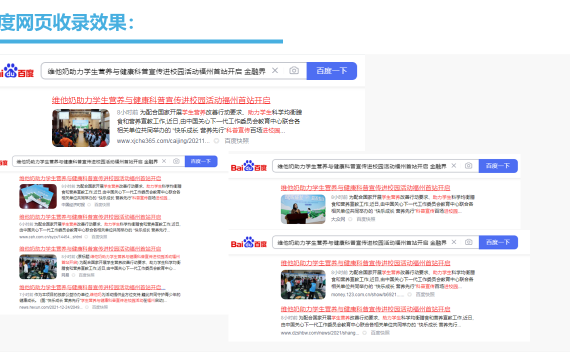This screenshot has height=360, width=570.
Task: Click the Baidu logo in bottom-right panel
Action: pyautogui.click(x=249, y=243)
